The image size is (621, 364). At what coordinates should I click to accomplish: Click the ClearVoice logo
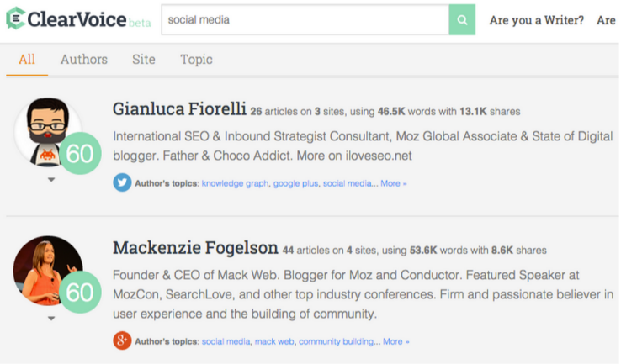coord(77,19)
